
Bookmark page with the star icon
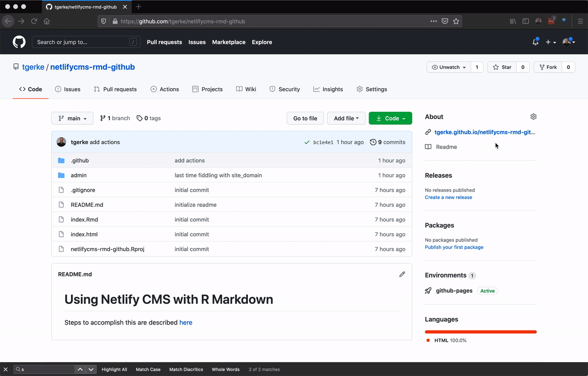point(456,21)
